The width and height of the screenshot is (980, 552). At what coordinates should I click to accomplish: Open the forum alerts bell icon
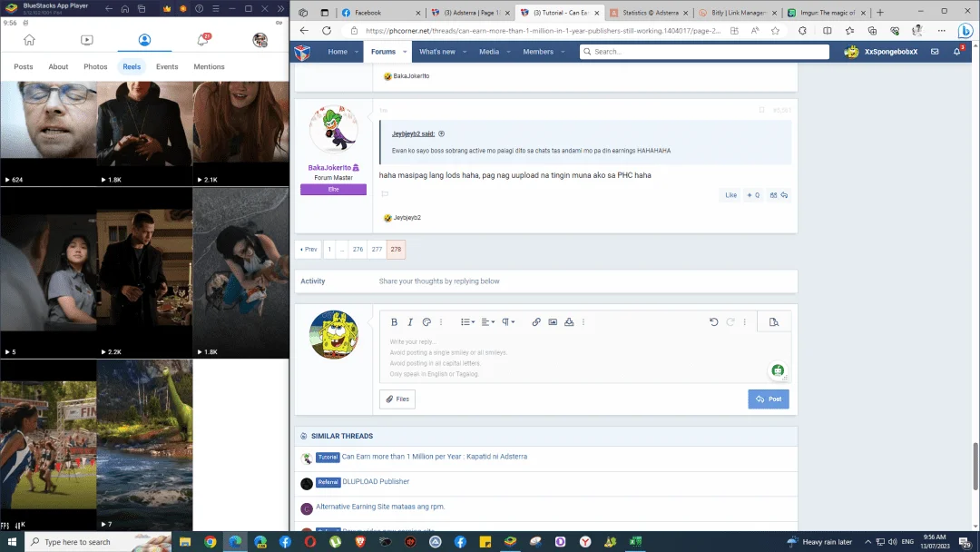(x=957, y=51)
